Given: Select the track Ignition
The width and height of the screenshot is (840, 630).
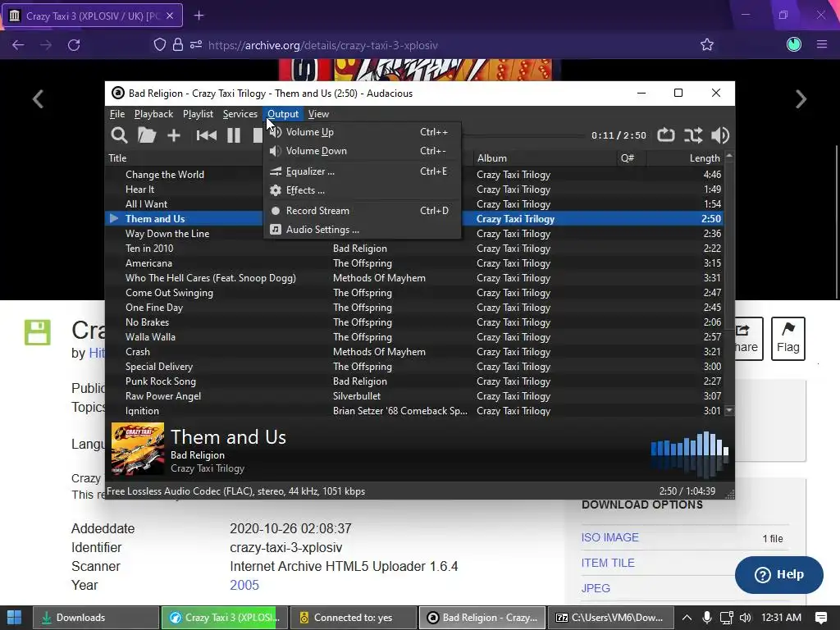Looking at the screenshot, I should pyautogui.click(x=142, y=411).
